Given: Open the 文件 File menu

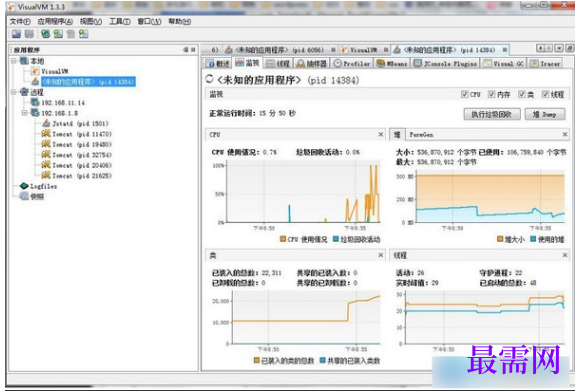Looking at the screenshot, I should 20,21.
